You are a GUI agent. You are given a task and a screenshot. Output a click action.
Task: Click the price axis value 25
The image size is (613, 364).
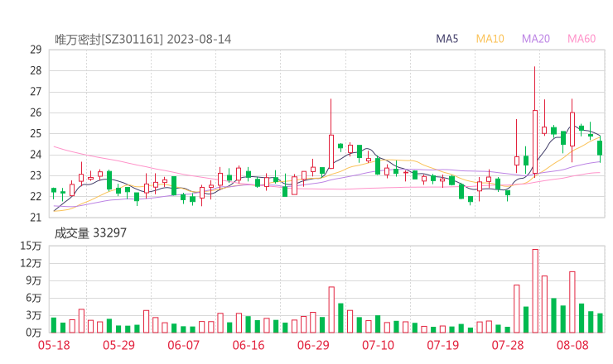click(36, 134)
